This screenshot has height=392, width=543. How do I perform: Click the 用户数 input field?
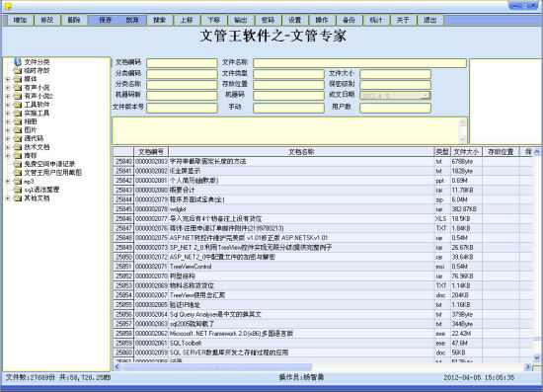pos(396,108)
